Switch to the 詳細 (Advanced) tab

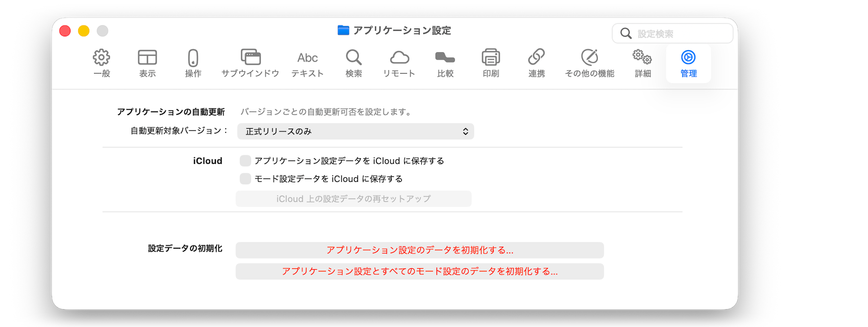tap(642, 63)
